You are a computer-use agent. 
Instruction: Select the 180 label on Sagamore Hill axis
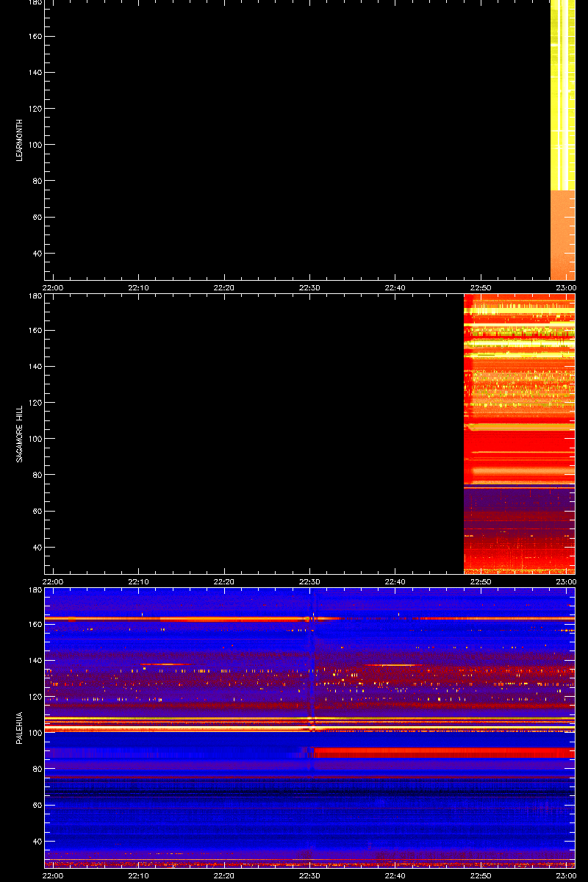click(x=35, y=296)
